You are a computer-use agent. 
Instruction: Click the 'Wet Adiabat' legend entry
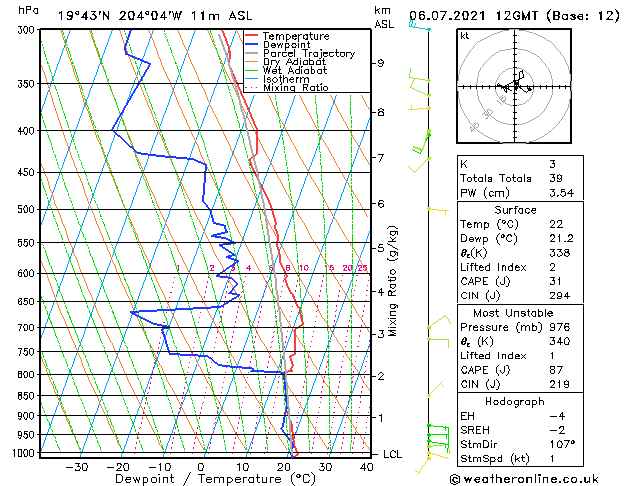(x=295, y=70)
